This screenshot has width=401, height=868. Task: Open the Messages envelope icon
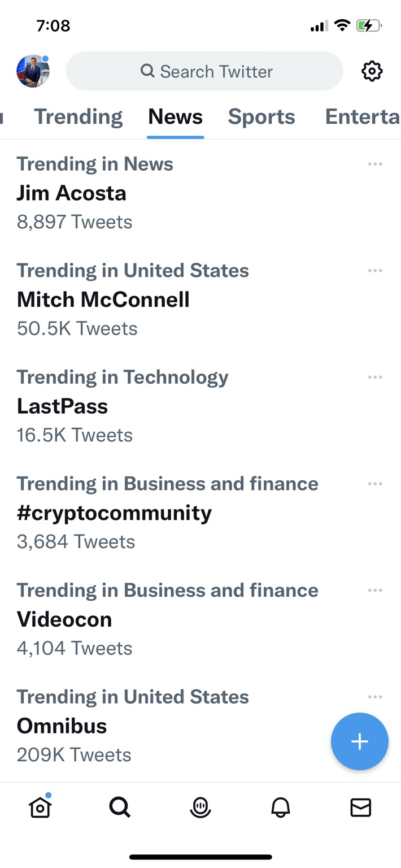coord(360,808)
